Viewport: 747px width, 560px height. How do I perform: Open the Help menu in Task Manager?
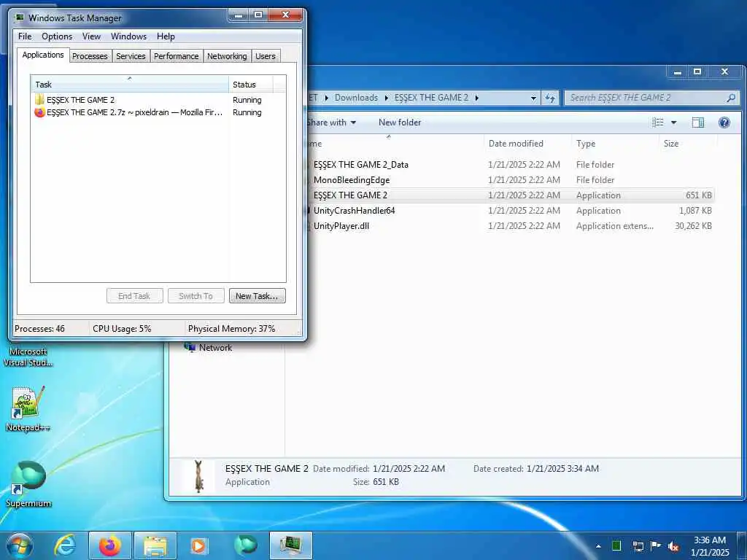coord(166,36)
